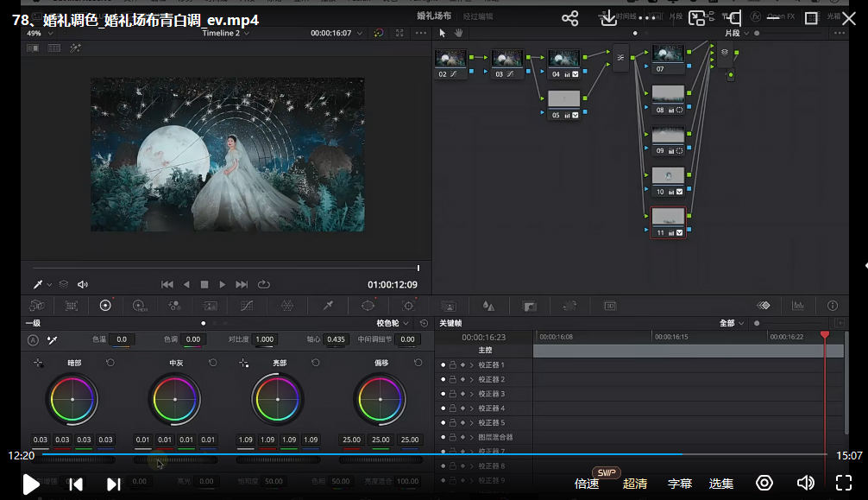Open the Timeline 2 dropdown
This screenshot has width=868, height=500.
225,33
